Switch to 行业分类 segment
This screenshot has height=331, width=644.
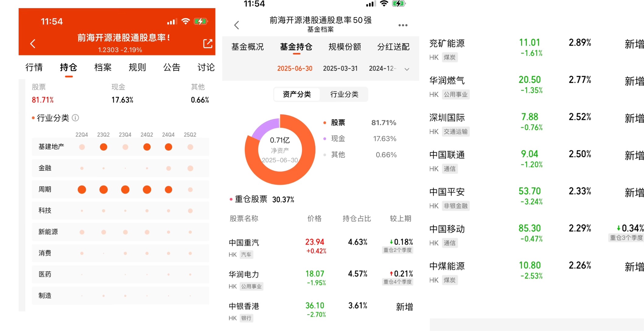(x=344, y=94)
